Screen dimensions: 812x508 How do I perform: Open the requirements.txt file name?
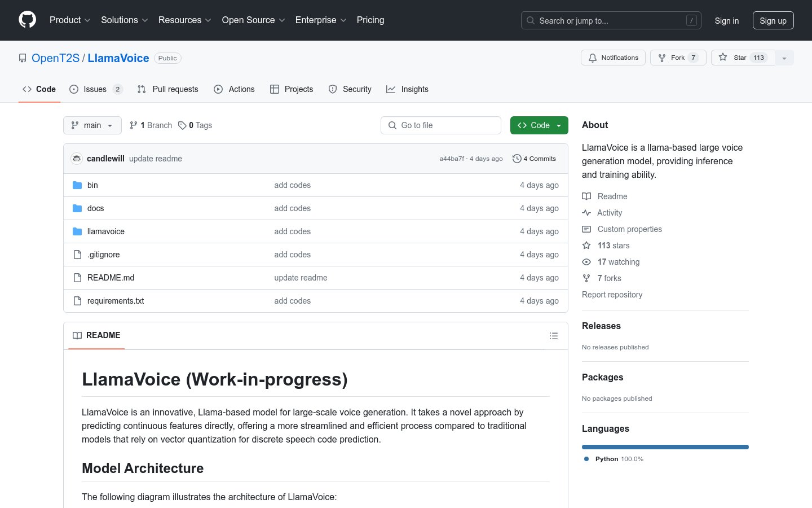(116, 301)
